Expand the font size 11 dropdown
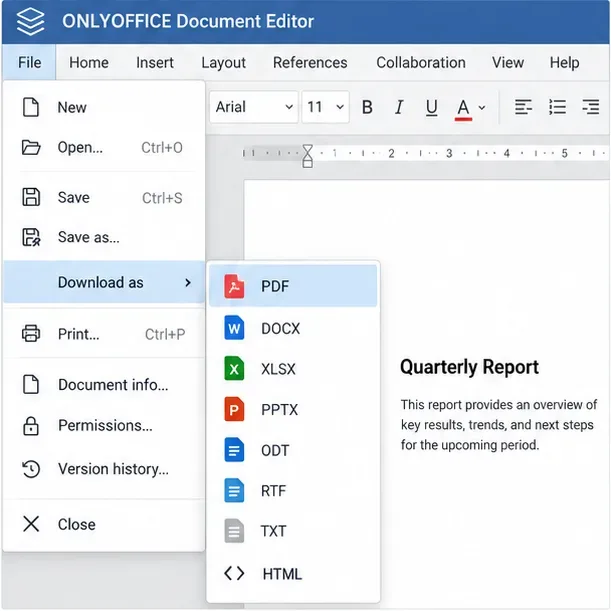Image resolution: width=611 pixels, height=611 pixels. (x=325, y=107)
